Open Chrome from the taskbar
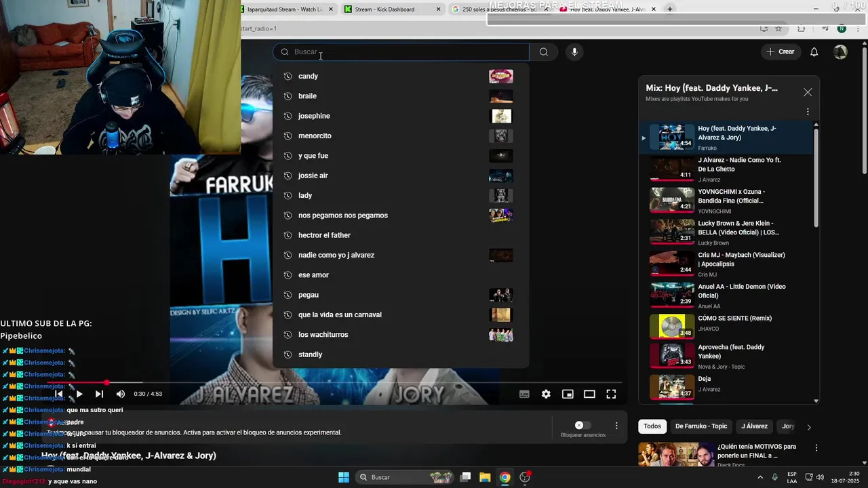Image resolution: width=868 pixels, height=488 pixels. pos(505,477)
